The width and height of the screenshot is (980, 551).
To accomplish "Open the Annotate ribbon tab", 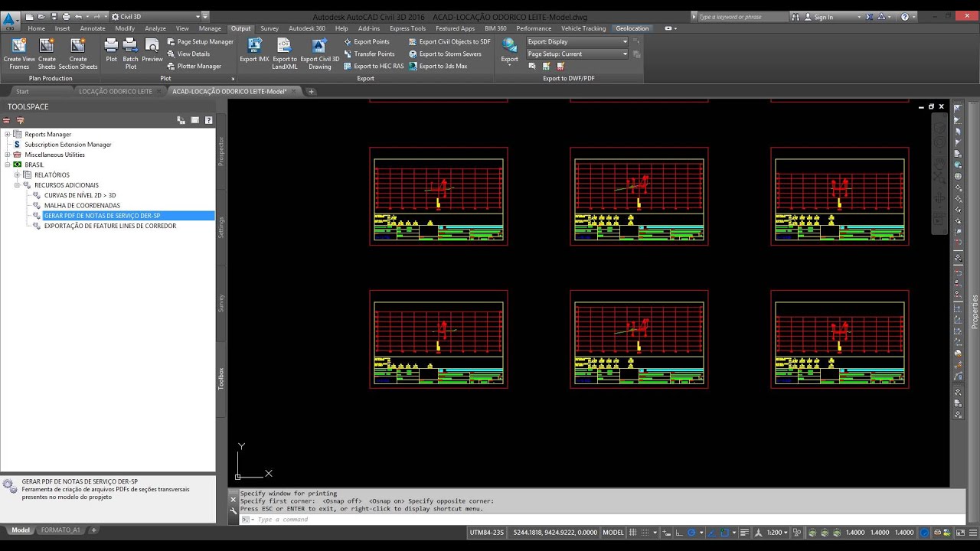I will (93, 28).
